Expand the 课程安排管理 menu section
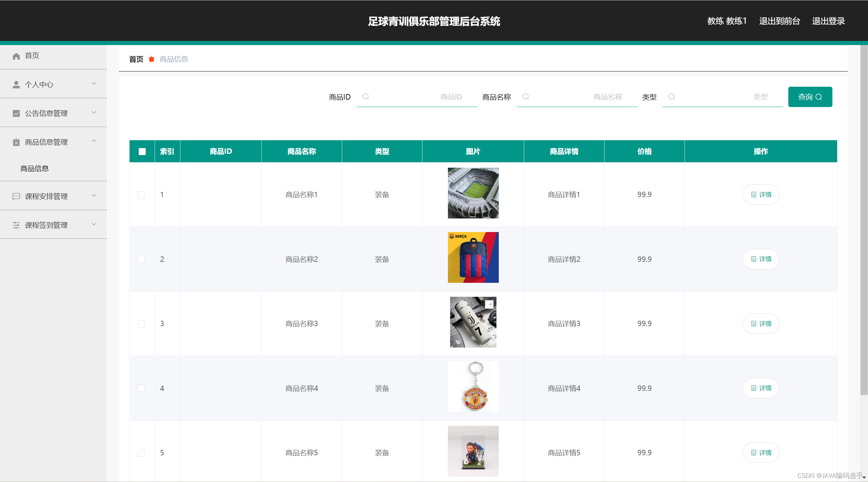Screen dimensions: 868x482 (x=94, y=195)
